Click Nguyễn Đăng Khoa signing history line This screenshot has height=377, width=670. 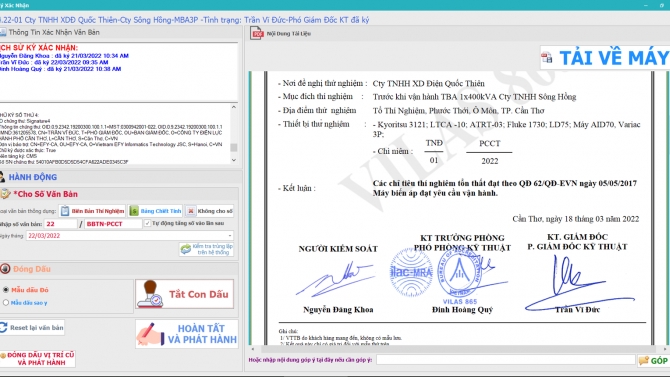[x=64, y=56]
